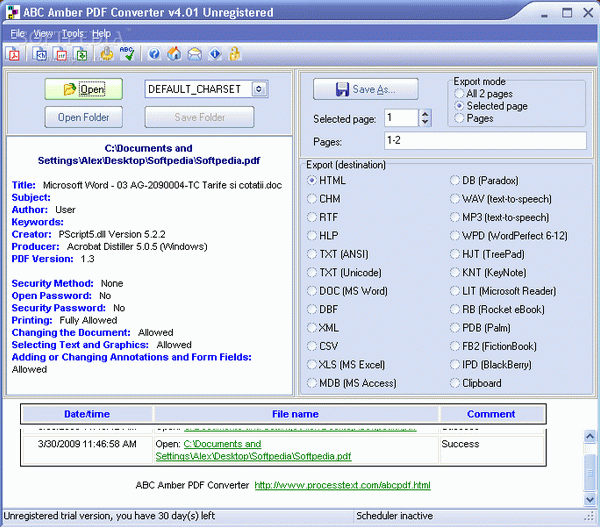The image size is (600, 527).
Task: Click the log scrollbar up arrow
Action: [x=590, y=436]
